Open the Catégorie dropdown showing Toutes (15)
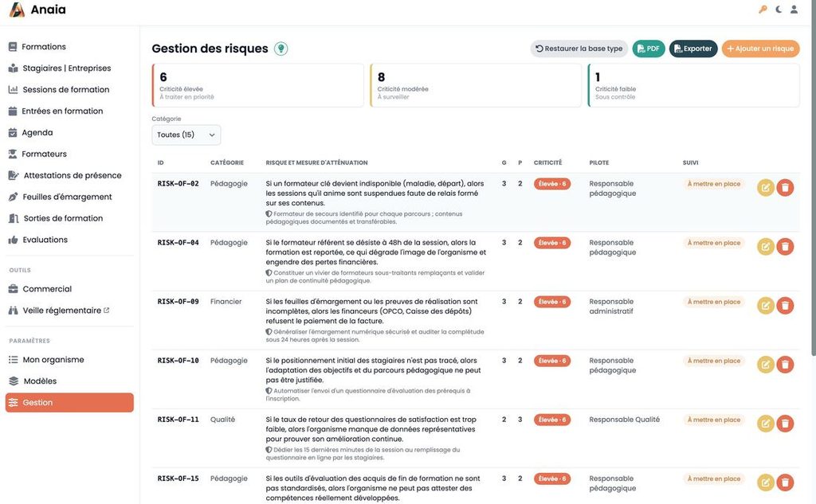This screenshot has width=816, height=504. point(186,135)
